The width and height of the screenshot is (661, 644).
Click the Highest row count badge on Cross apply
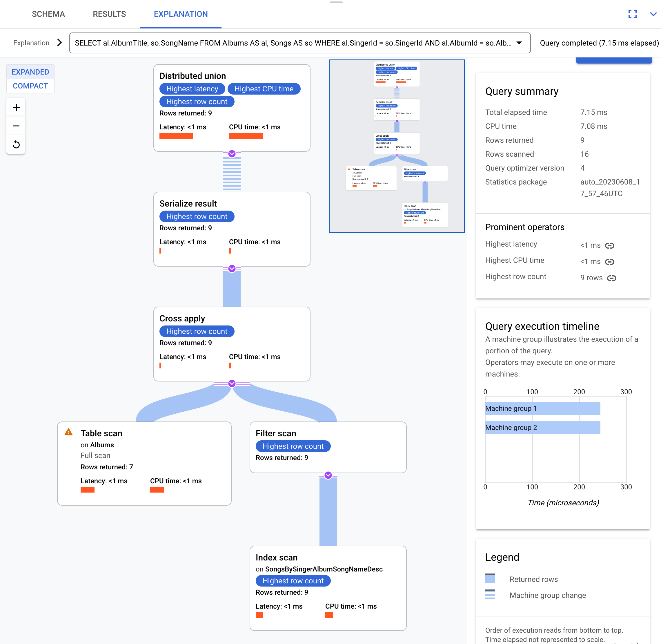coord(197,331)
